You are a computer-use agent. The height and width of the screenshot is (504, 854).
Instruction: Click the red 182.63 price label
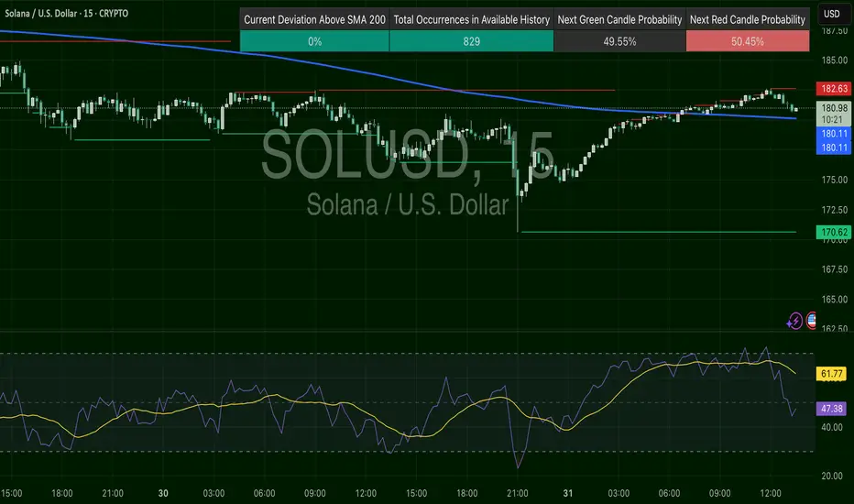(x=834, y=89)
